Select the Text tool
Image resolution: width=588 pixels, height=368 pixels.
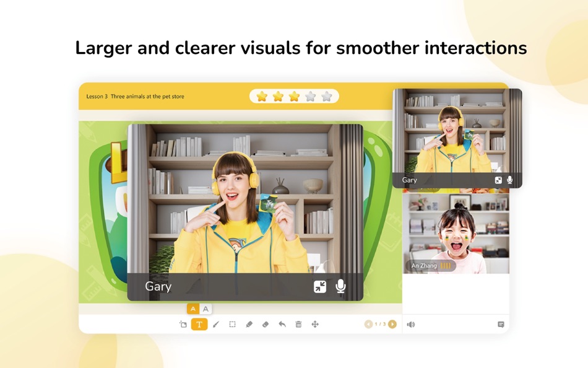coord(199,324)
